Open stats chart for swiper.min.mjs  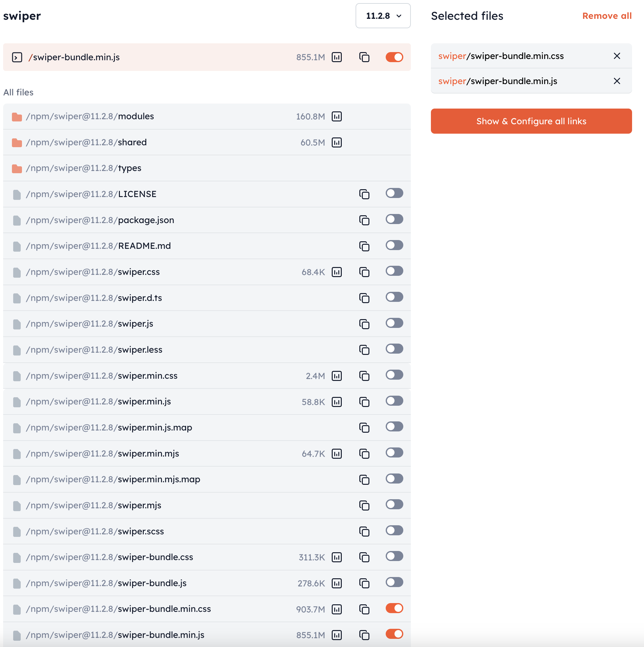pos(336,453)
